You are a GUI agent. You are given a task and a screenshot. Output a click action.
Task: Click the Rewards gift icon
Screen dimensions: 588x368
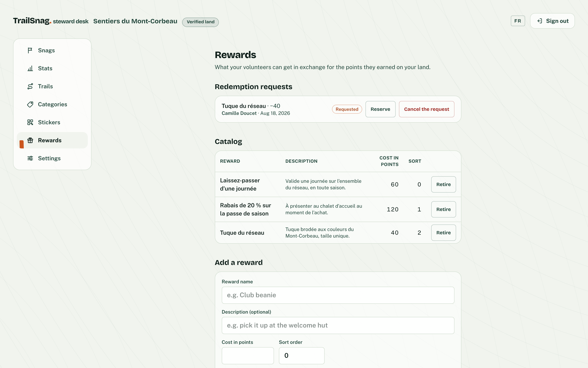pyautogui.click(x=30, y=140)
